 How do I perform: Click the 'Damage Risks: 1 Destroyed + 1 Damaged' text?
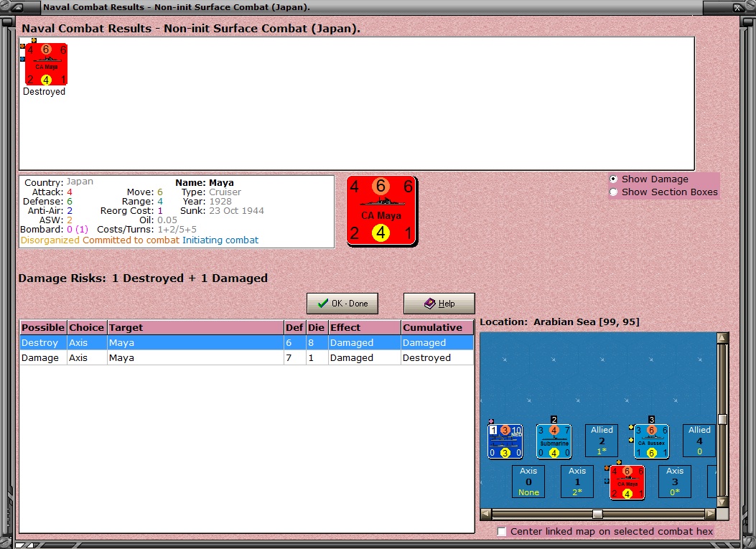pos(143,278)
